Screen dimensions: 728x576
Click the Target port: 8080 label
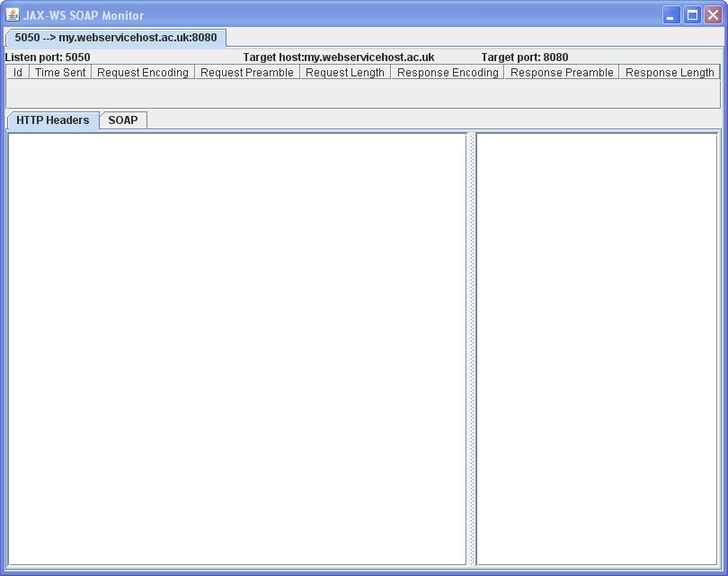click(525, 58)
